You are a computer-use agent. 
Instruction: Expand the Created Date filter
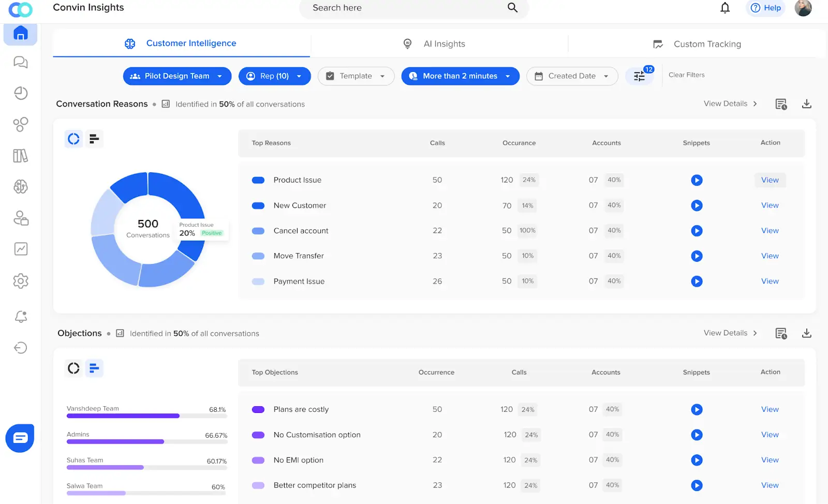click(x=572, y=76)
